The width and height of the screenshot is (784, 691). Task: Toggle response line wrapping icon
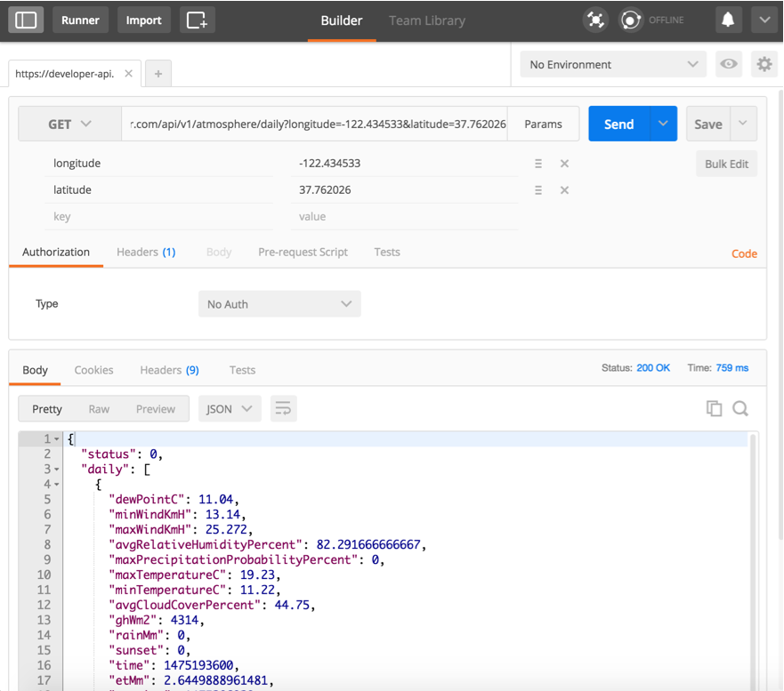point(283,408)
